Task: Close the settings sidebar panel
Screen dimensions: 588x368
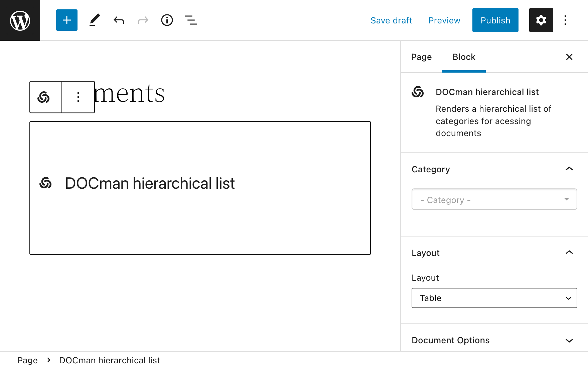Action: [569, 57]
